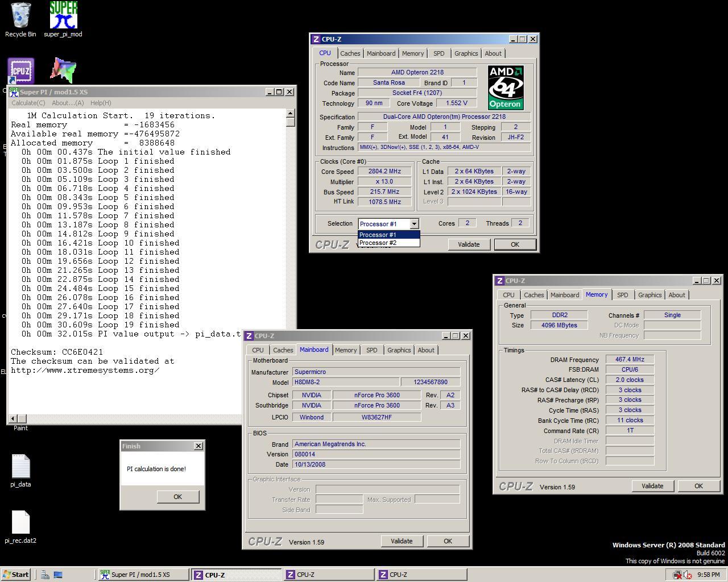
Task: Click the Core Speed value 2804.2 MHz
Action: click(385, 172)
